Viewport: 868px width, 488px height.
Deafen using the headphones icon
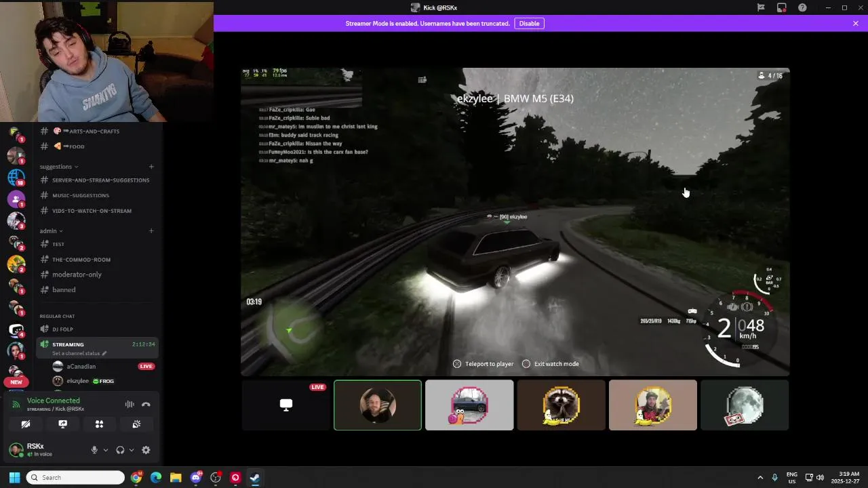click(x=120, y=450)
